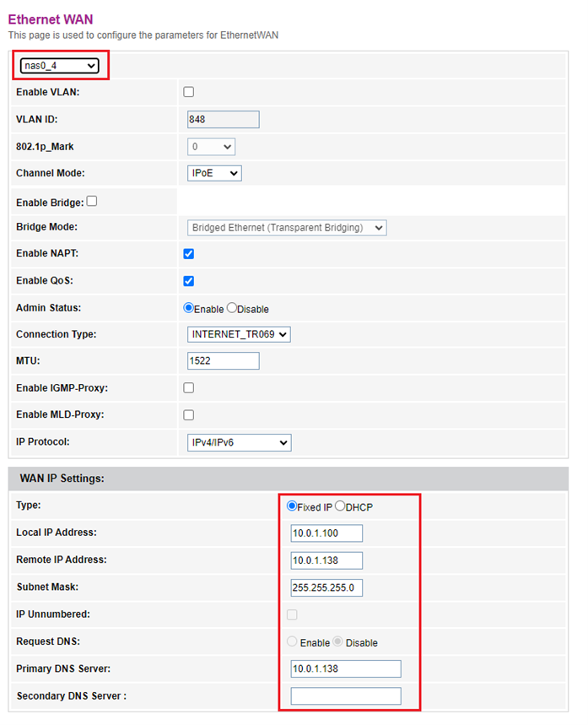Switch WAN IP type to DHCP

pyautogui.click(x=340, y=506)
